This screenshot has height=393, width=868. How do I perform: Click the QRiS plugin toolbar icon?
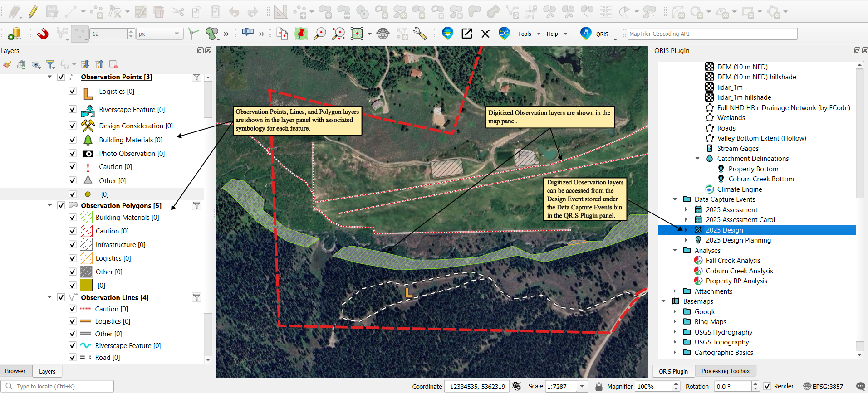coord(586,34)
